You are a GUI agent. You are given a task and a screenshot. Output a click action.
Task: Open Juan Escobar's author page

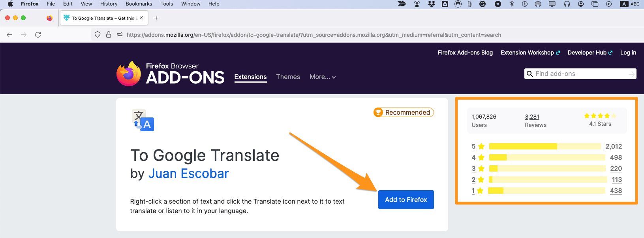(188, 174)
